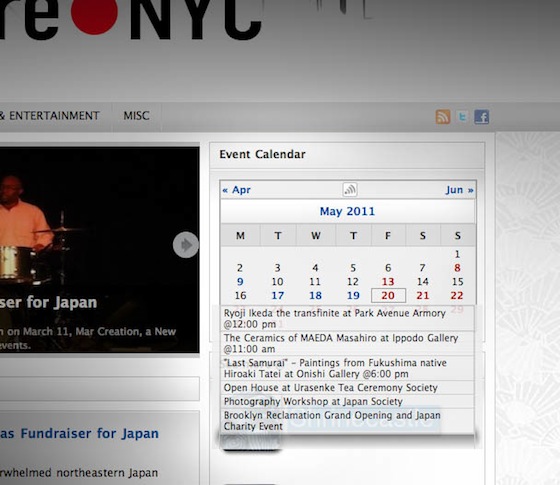The image size is (560, 485).
Task: Open "Last Samurai" Paintings event
Action: [x=347, y=368]
